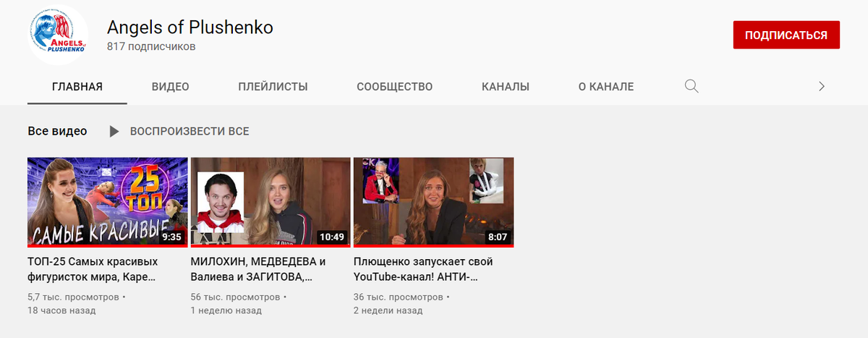Click the 1 неделю назад timestamp

tap(226, 310)
